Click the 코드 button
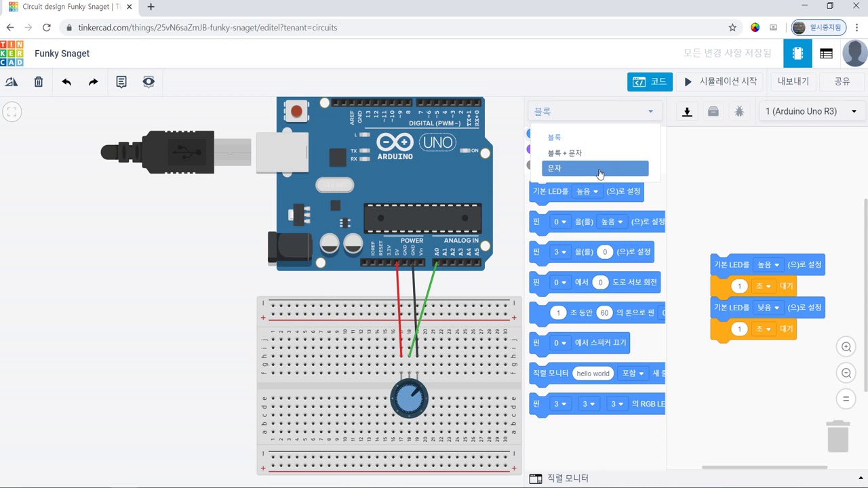The height and width of the screenshot is (488, 868). (x=650, y=81)
